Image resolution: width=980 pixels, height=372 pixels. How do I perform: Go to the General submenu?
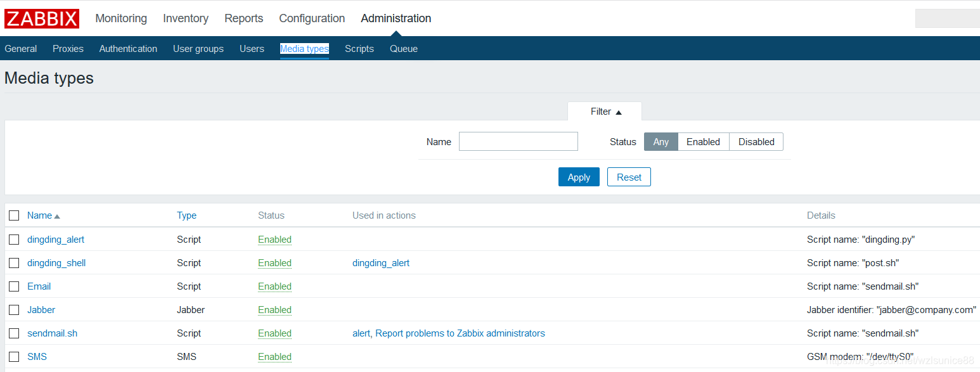tap(21, 49)
